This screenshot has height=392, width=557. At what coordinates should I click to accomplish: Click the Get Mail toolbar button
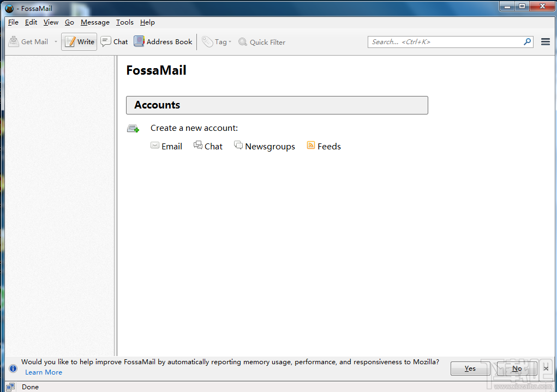pyautogui.click(x=28, y=42)
